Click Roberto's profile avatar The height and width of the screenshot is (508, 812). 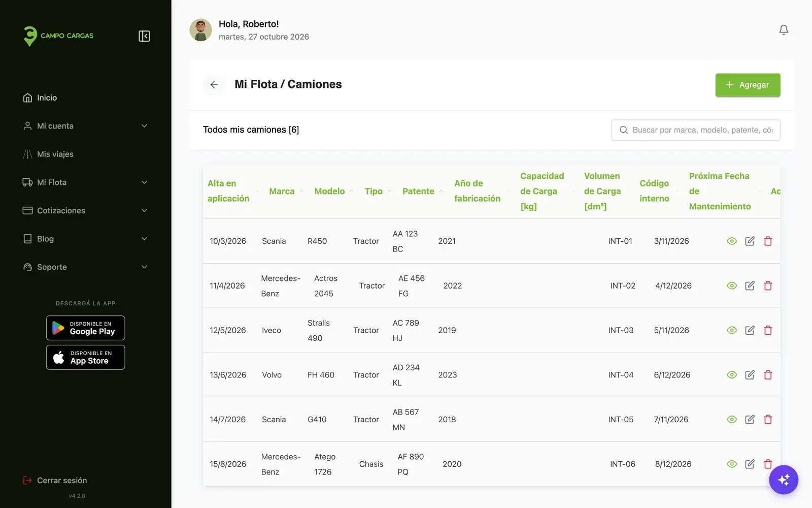200,30
